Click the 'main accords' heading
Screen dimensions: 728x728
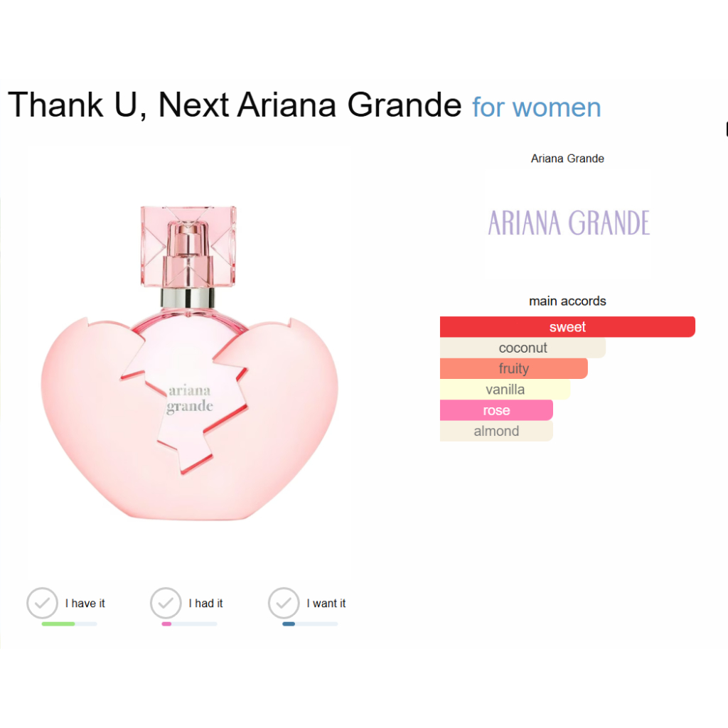point(567,301)
